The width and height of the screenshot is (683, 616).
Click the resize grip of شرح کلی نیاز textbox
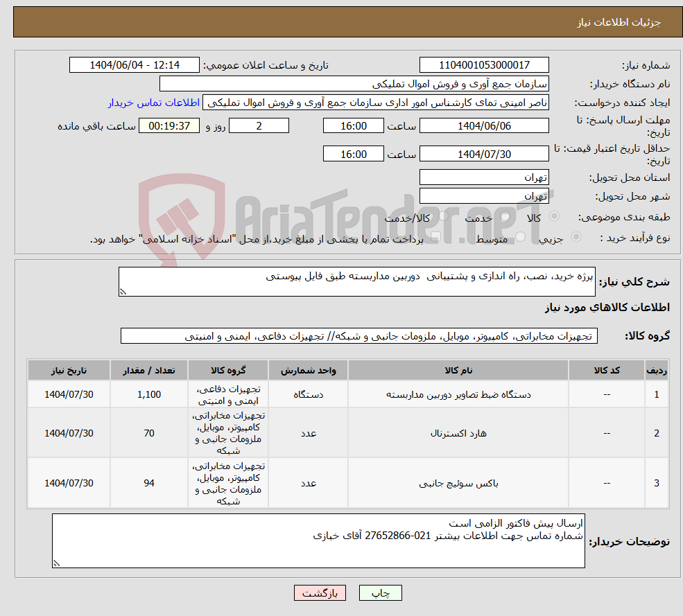click(x=123, y=290)
